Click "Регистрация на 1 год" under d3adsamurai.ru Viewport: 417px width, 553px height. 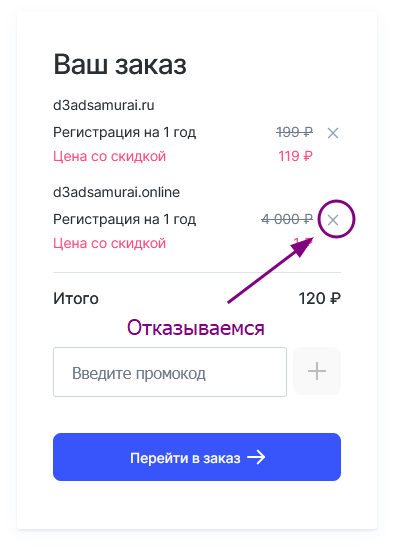[x=125, y=133]
